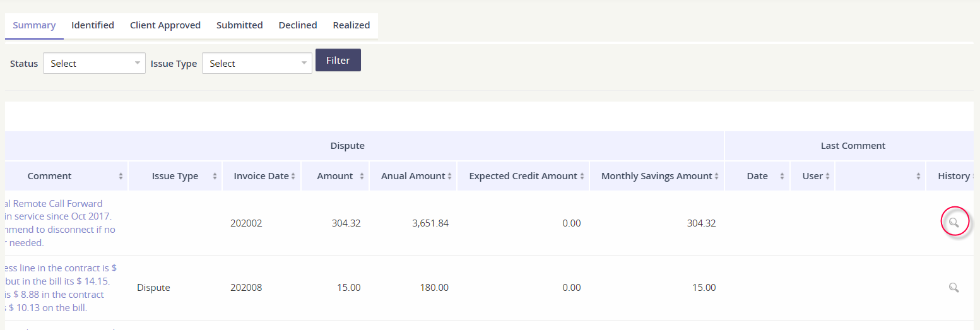Switch to the Summary tab
The image size is (980, 330).
click(x=34, y=25)
